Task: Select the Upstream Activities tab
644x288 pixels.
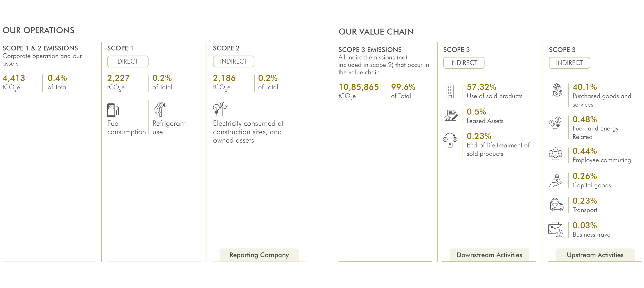Action: [595, 255]
